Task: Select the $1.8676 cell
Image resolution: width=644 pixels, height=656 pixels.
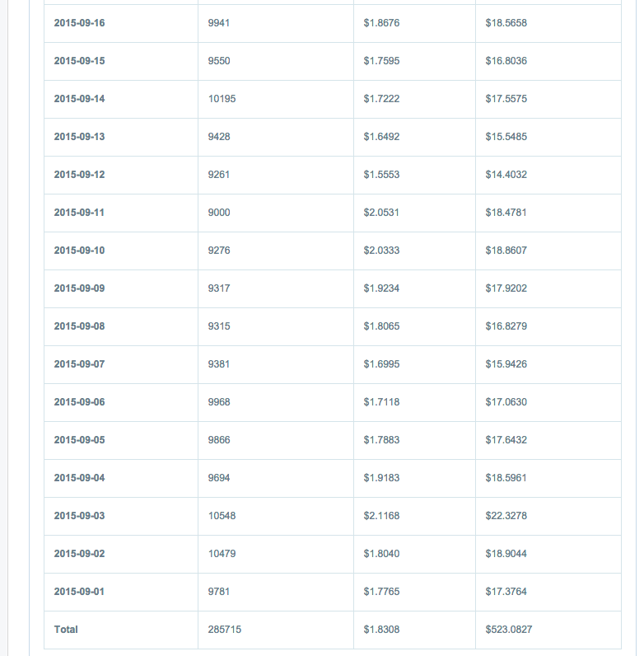Action: [381, 23]
